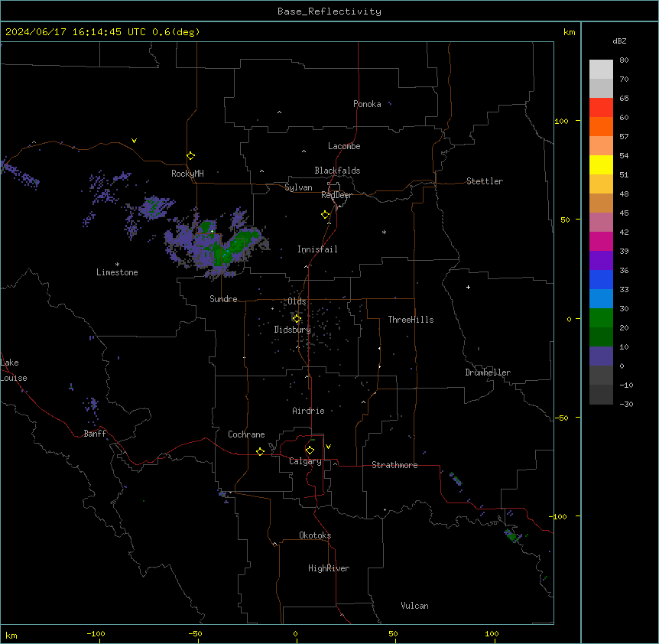Click the RedDeer city label
Image resolution: width=659 pixels, height=644 pixels.
coord(336,195)
